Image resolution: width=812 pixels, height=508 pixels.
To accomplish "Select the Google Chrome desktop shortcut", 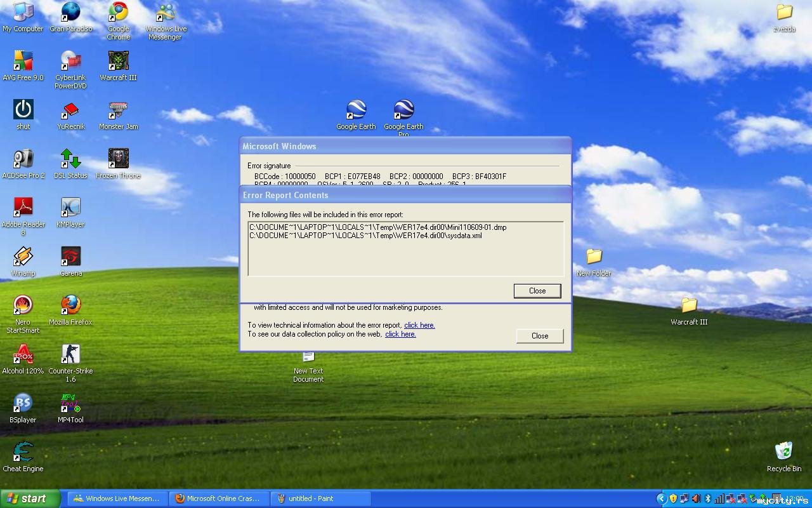I will click(119, 20).
